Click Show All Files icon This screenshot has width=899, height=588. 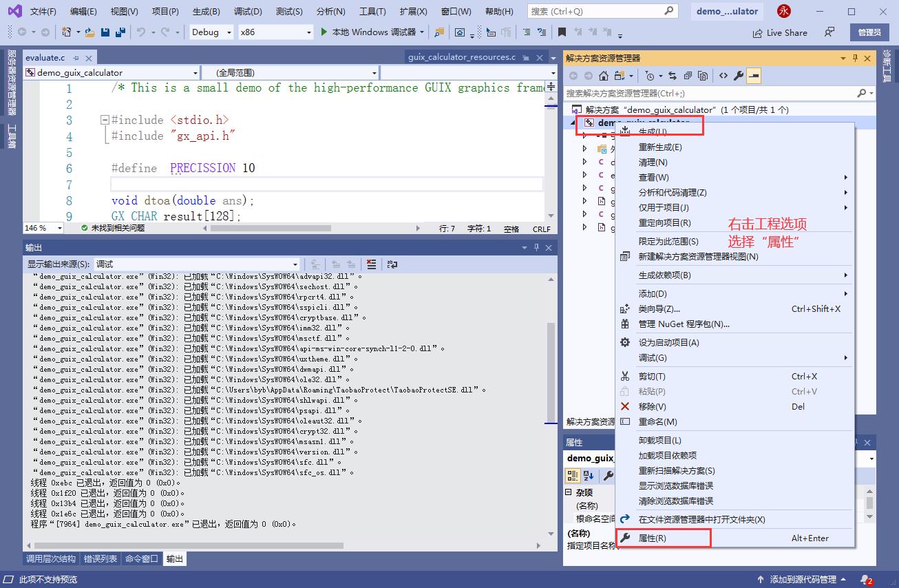tap(703, 76)
